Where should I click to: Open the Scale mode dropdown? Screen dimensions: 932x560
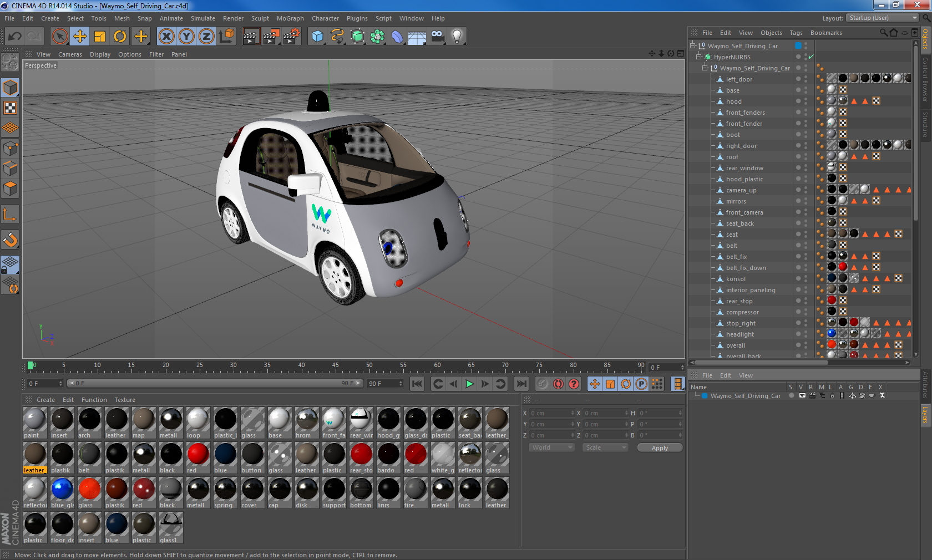[x=605, y=447]
